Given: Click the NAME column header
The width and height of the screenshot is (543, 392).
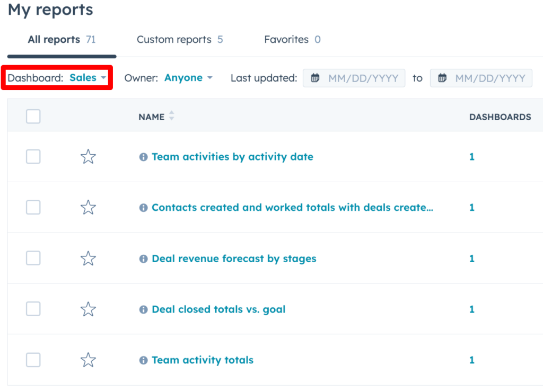Looking at the screenshot, I should 152,117.
